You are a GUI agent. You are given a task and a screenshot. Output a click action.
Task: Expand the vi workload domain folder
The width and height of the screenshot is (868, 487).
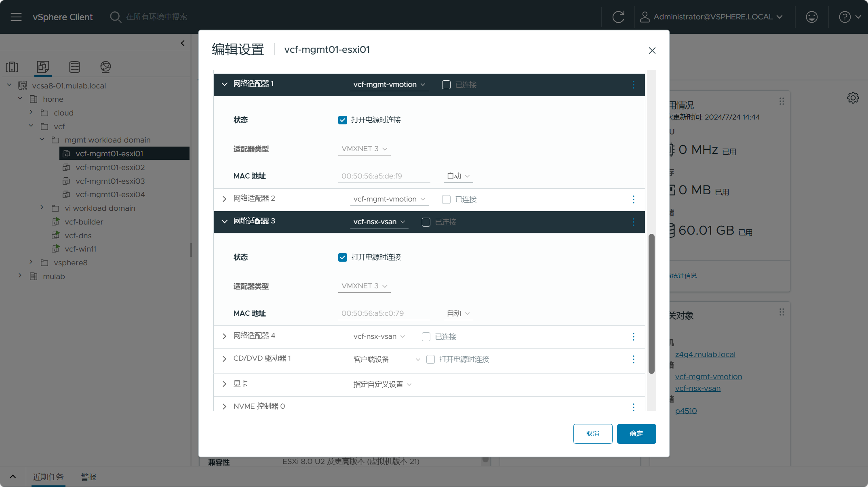[x=42, y=208]
